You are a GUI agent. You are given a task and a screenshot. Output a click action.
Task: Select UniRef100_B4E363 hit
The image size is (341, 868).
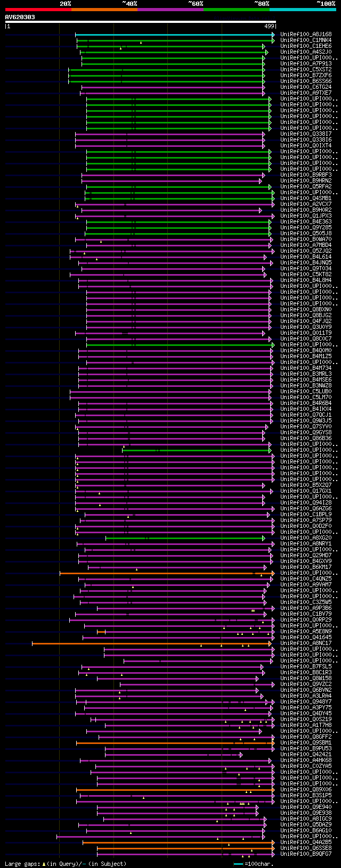306,221
